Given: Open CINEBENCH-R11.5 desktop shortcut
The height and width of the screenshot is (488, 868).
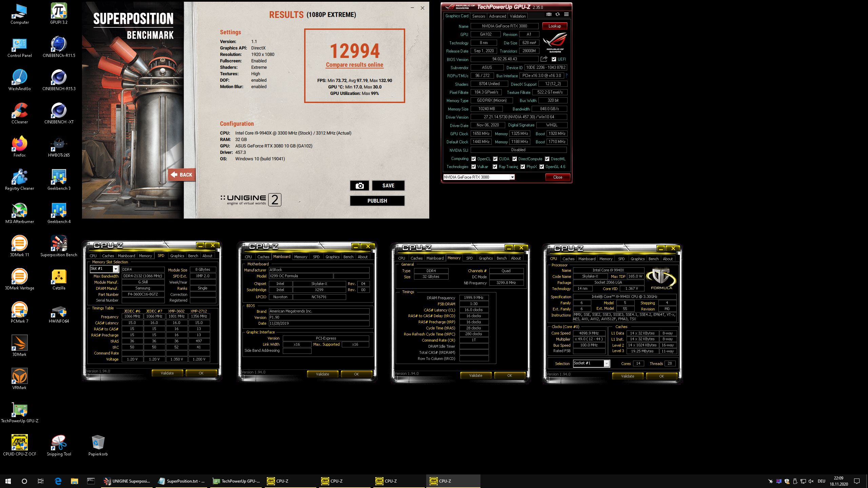Looking at the screenshot, I should 59,47.
